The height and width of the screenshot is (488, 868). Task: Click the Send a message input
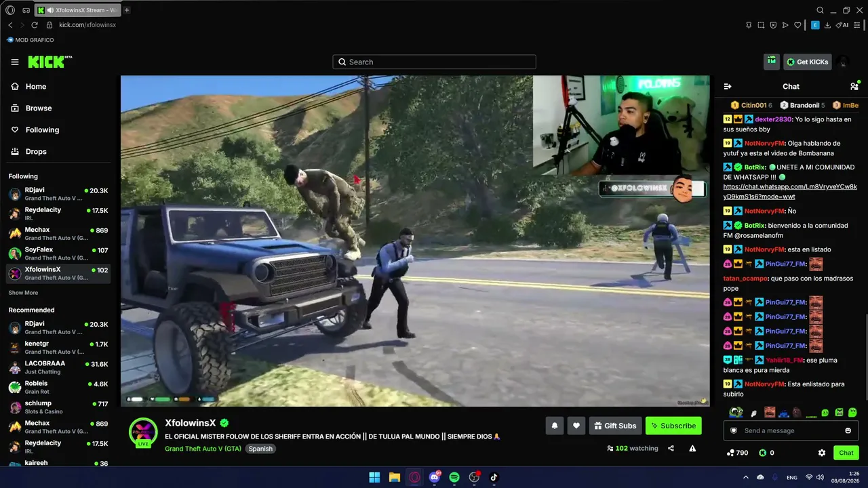click(x=791, y=430)
